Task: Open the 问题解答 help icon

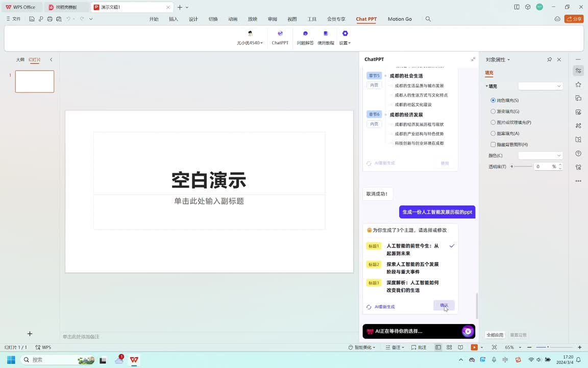Action: (x=305, y=34)
